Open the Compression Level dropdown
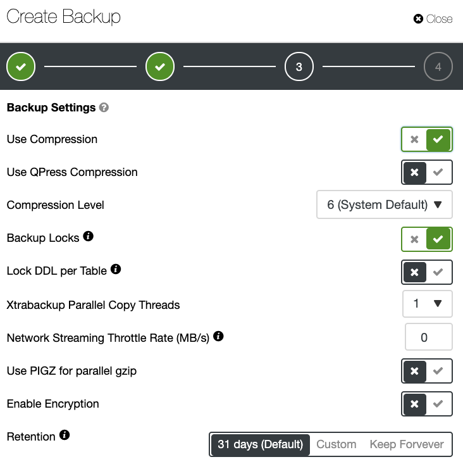This screenshot has height=476, width=463. [385, 204]
